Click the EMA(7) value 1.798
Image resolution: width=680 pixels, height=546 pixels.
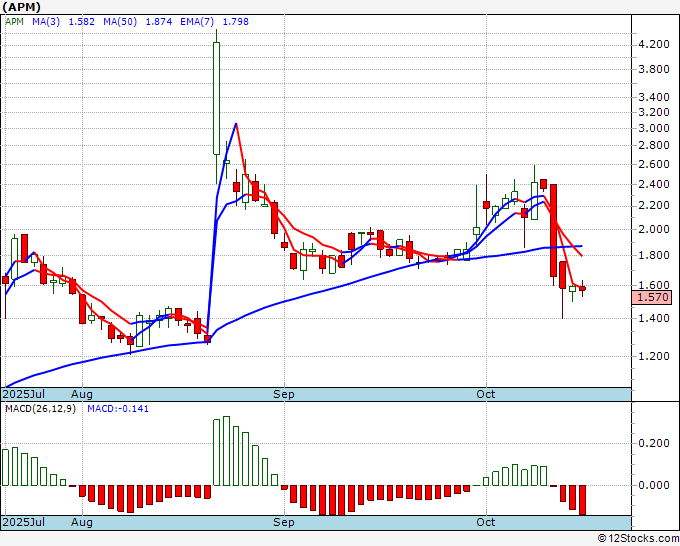(235, 21)
